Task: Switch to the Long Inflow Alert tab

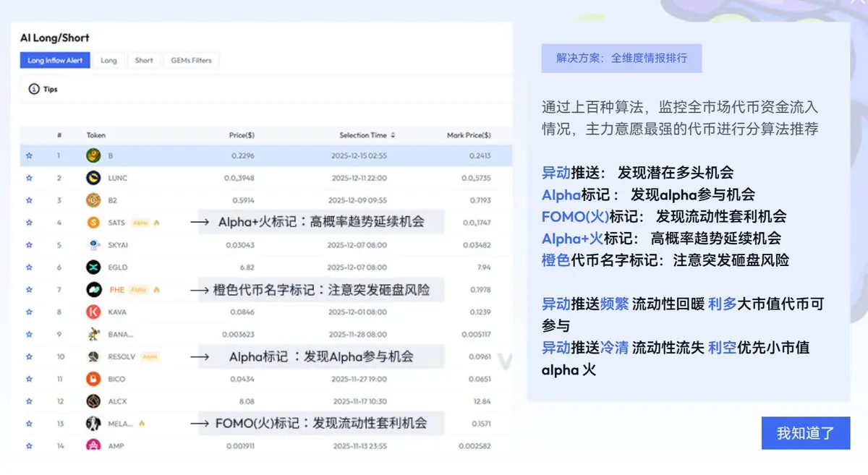Action: tap(55, 61)
